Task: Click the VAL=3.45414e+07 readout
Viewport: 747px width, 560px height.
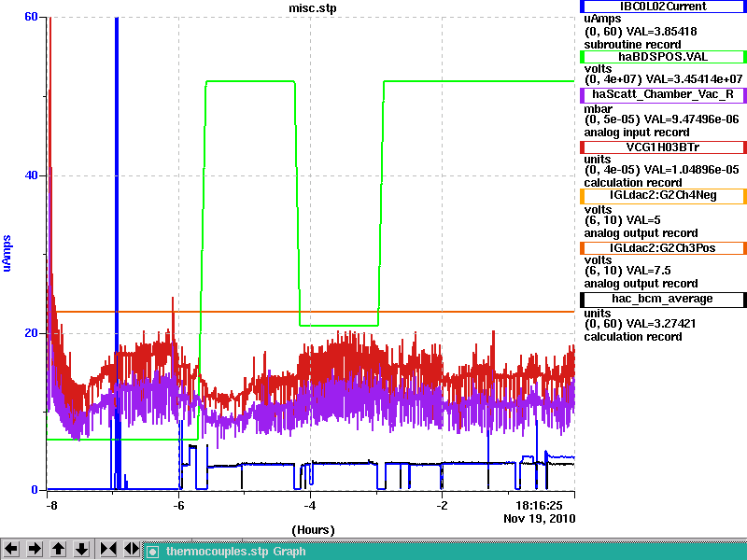Action: pos(693,79)
